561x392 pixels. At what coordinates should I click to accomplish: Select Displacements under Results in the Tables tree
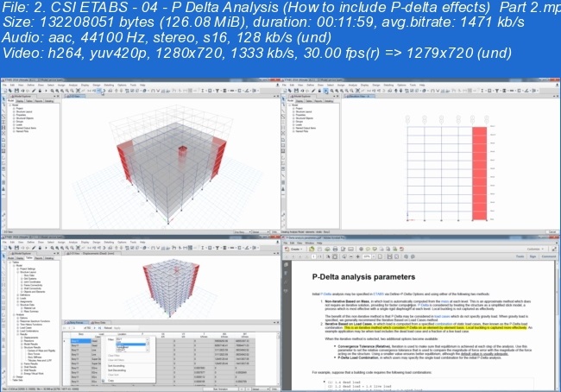[31, 338]
